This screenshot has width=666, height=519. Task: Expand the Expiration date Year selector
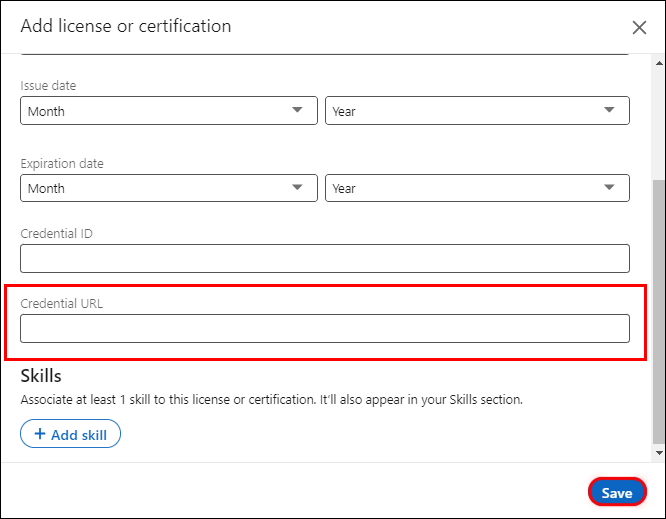pyautogui.click(x=476, y=188)
